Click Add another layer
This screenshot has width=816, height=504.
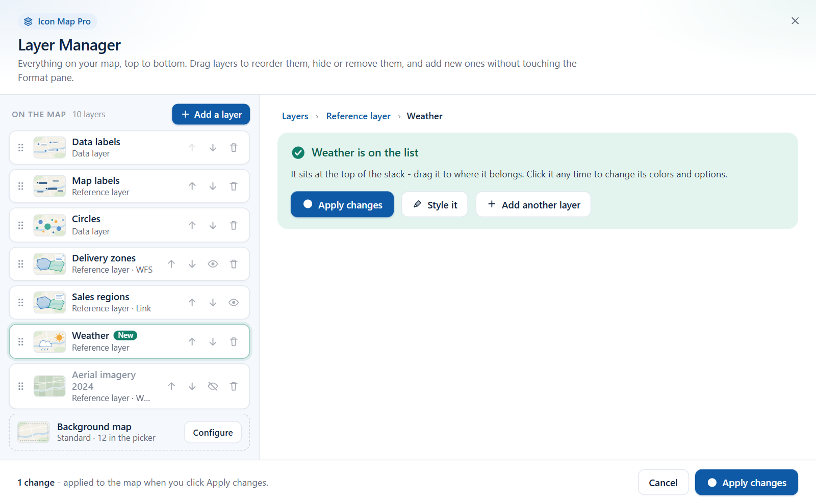533,204
